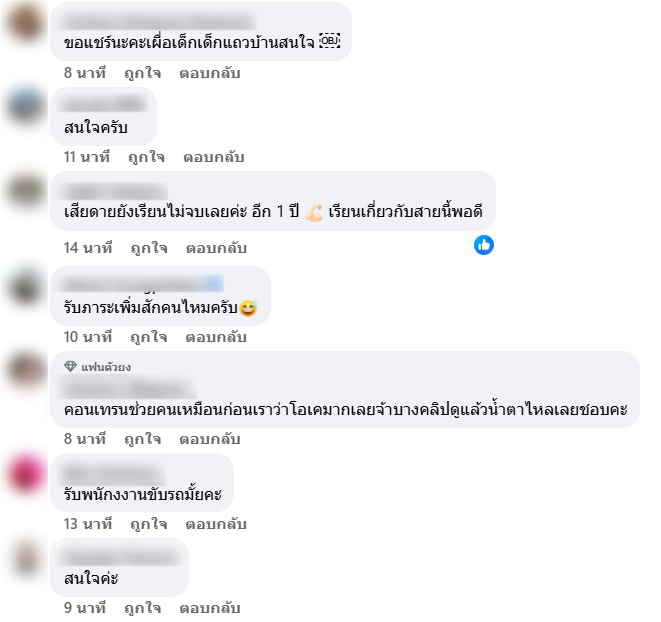Click the 'แฟนตัวยง' top fan label

pos(106,367)
